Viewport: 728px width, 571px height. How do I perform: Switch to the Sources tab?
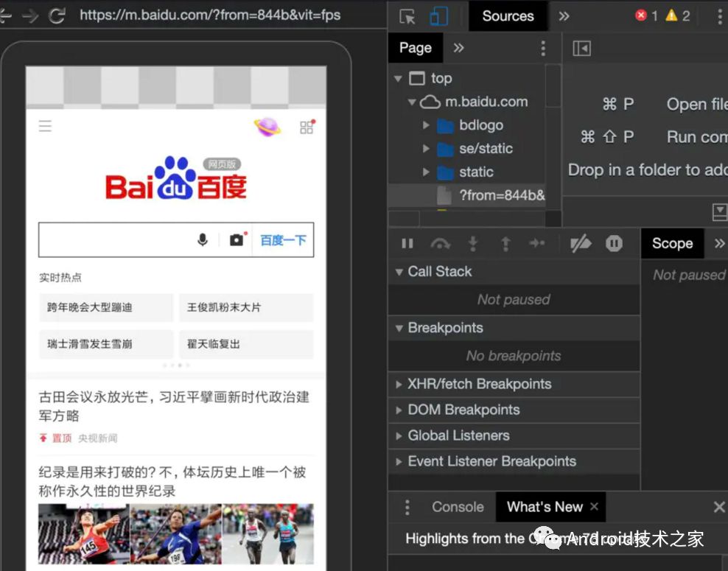[x=508, y=15]
